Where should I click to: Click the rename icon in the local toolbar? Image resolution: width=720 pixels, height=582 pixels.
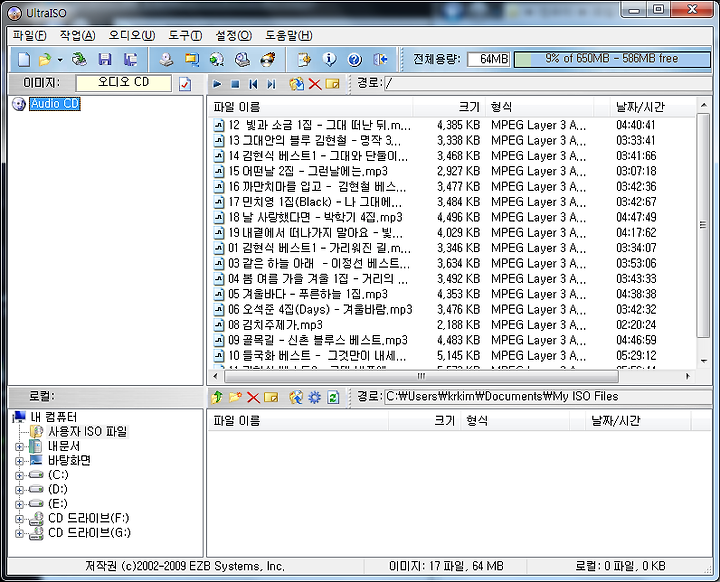coord(271,397)
